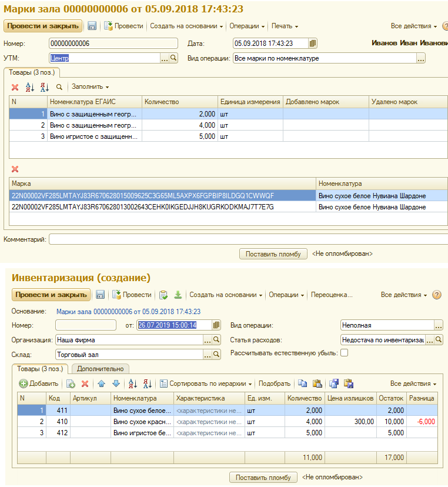The image size is (448, 487).
Task: Click the move row down blue arrow
Action: click(116, 383)
